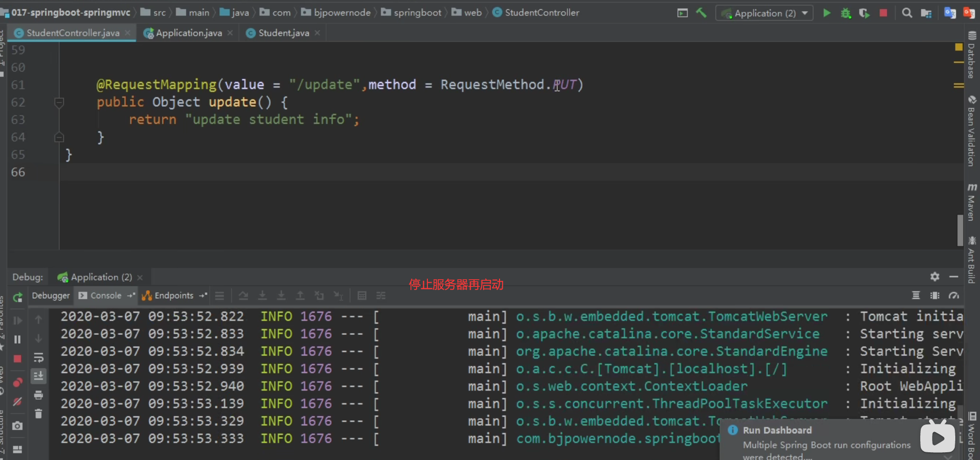Click console down-stack-trace arrow
The width and height of the screenshot is (980, 460).
point(39,338)
